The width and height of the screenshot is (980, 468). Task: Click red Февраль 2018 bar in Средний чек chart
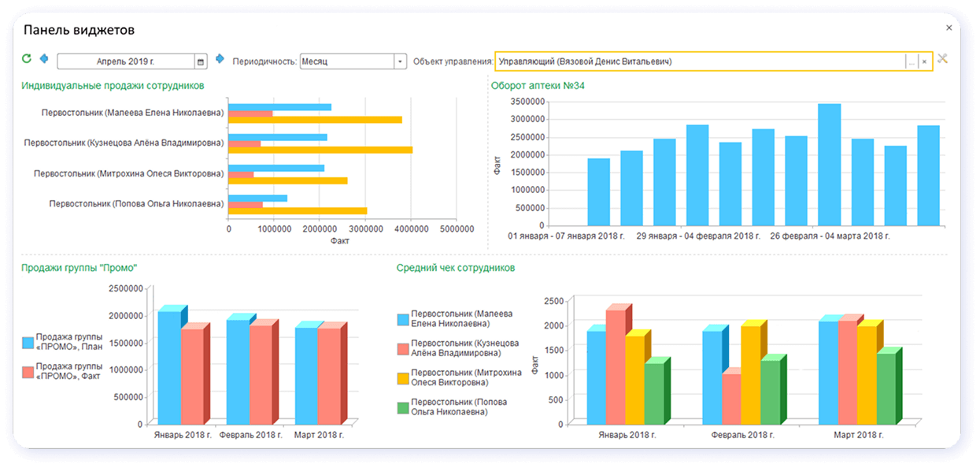click(731, 397)
